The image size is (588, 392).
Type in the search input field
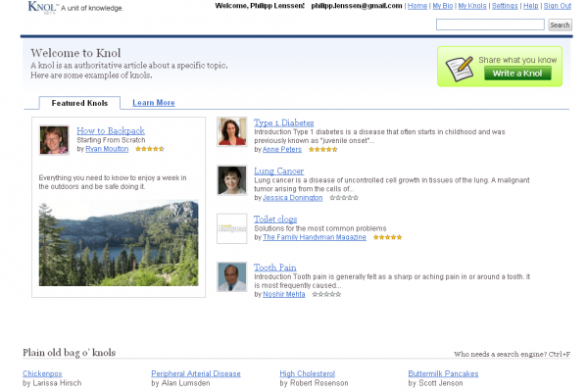pyautogui.click(x=489, y=24)
